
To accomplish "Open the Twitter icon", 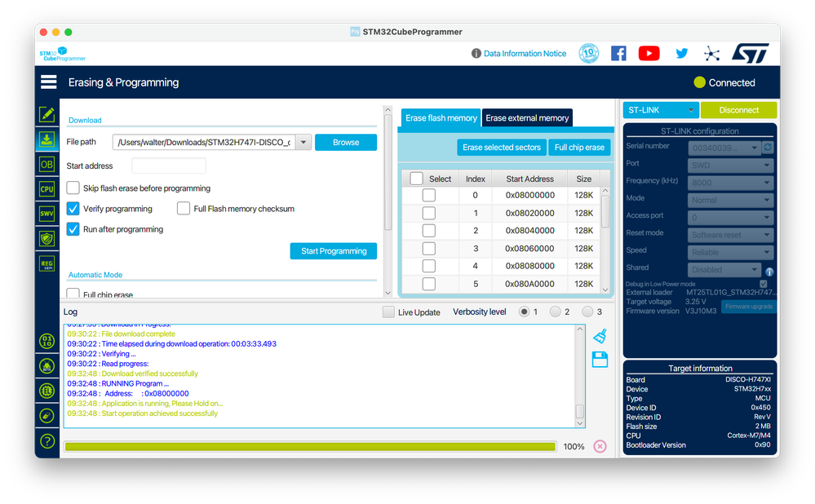I will (681, 53).
